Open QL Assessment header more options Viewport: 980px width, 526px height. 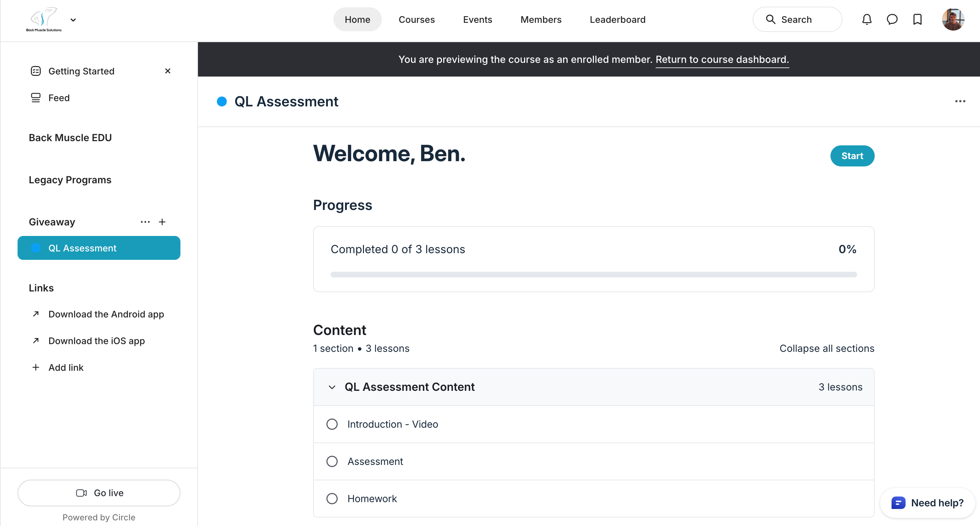point(960,101)
